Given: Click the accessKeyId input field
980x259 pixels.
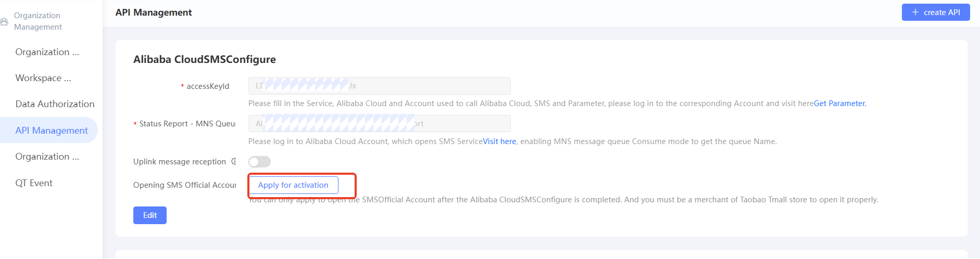Looking at the screenshot, I should [x=379, y=86].
